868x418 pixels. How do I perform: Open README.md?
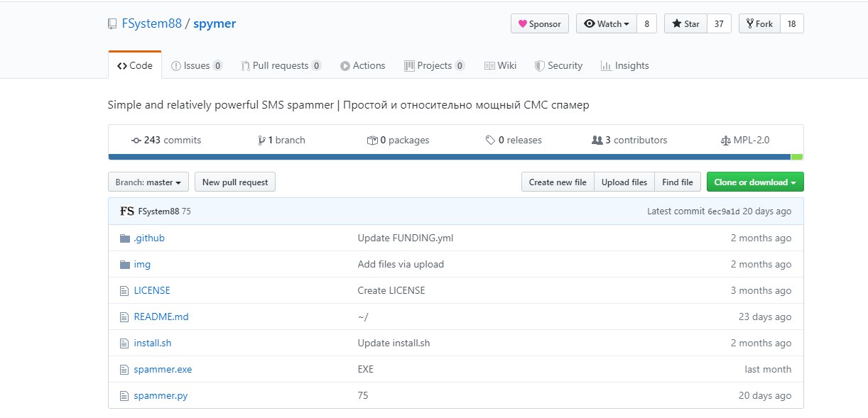click(x=161, y=317)
